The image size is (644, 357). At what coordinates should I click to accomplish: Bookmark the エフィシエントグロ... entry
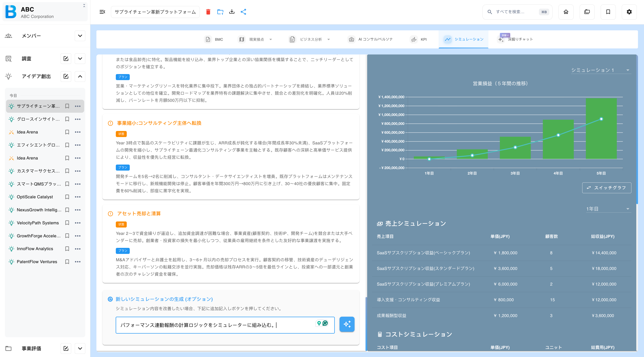67,145
